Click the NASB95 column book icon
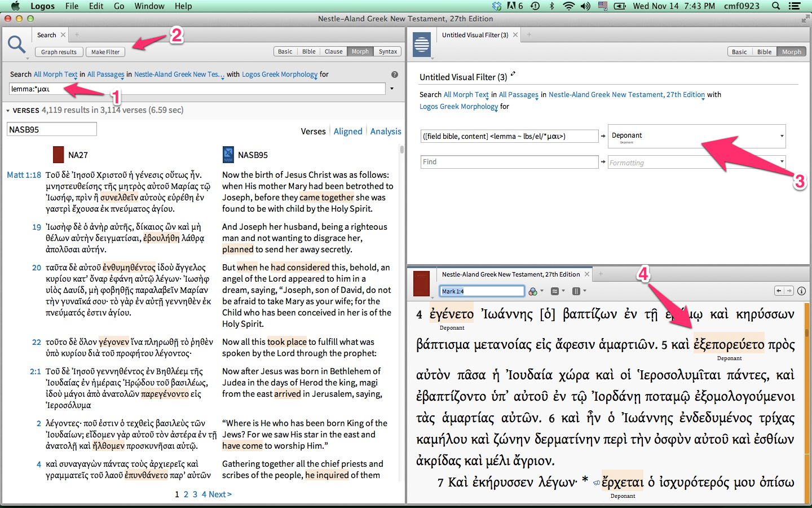This screenshot has height=508, width=812. (228, 155)
